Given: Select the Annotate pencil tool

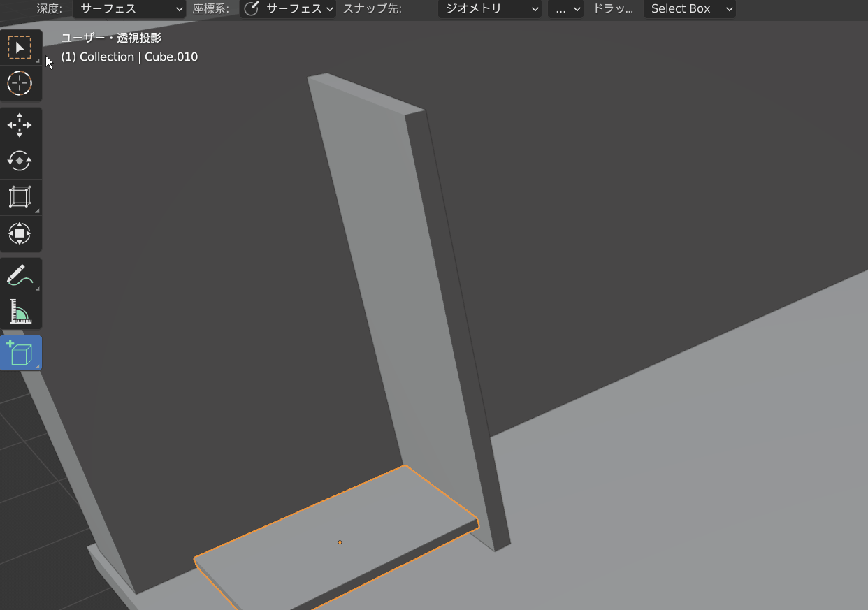Looking at the screenshot, I should coord(20,275).
